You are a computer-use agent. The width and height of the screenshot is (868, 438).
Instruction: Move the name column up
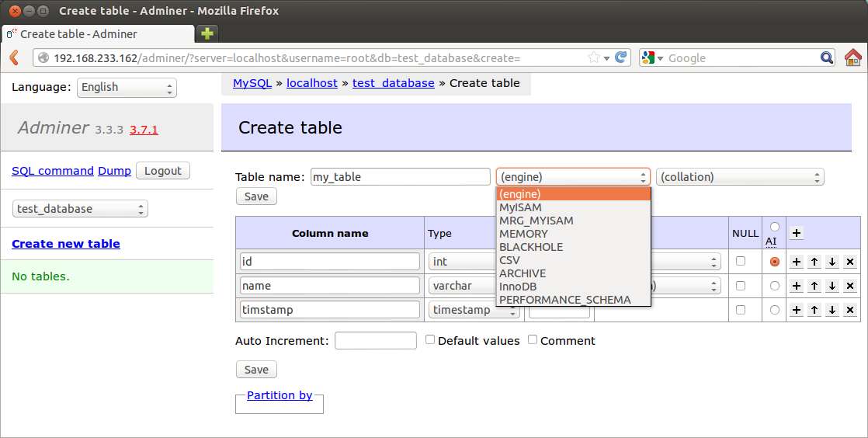814,286
